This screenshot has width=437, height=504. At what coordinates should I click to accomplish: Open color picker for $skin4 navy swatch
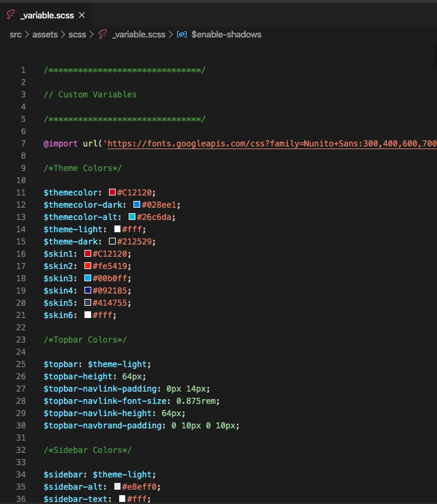88,290
